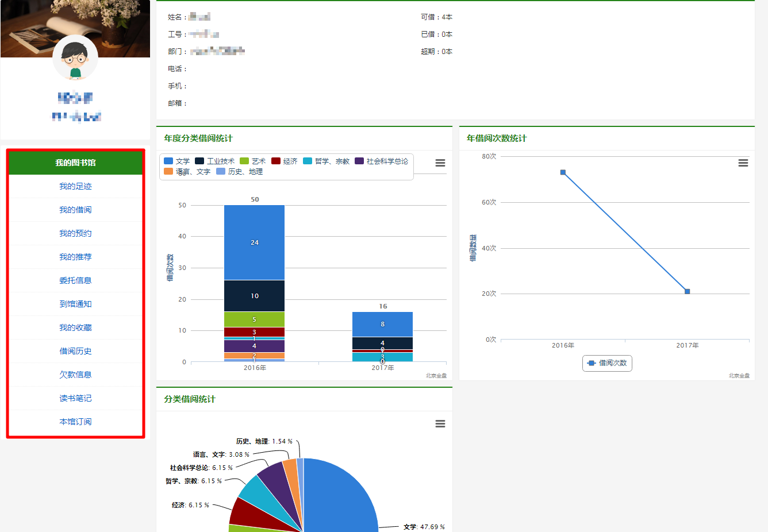Select 我的借阅 in the sidebar menu
The height and width of the screenshot is (532, 768).
[75, 210]
